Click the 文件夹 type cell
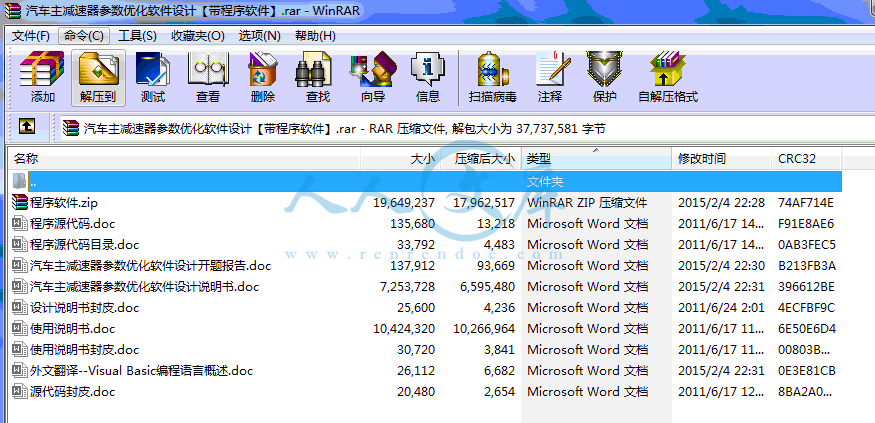875x423 pixels. coord(545,182)
